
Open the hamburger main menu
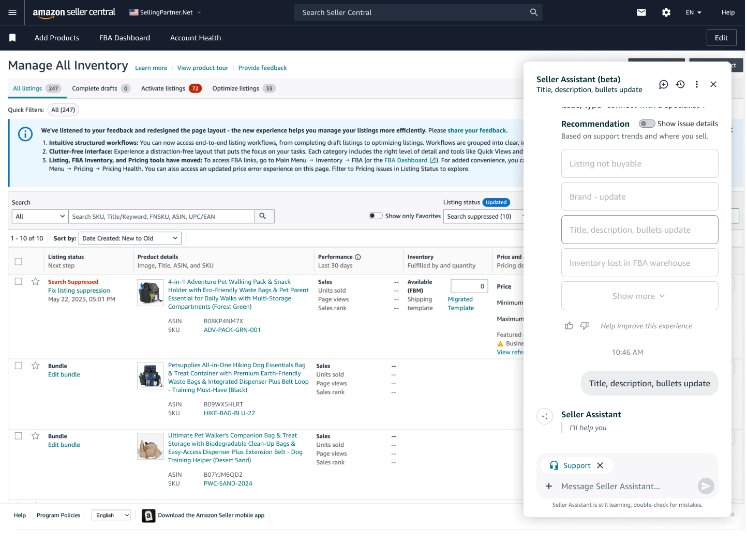[12, 12]
